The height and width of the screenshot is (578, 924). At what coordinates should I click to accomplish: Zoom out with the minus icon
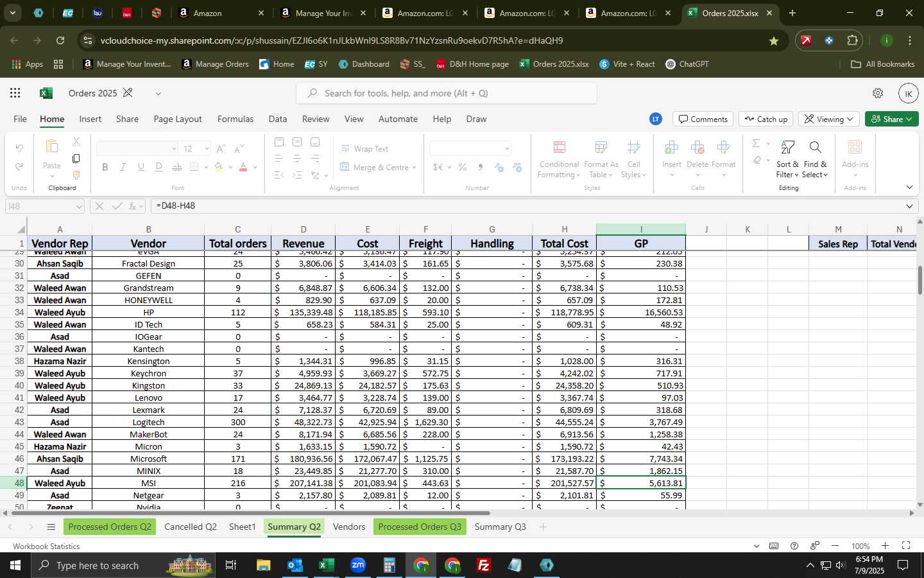point(835,546)
